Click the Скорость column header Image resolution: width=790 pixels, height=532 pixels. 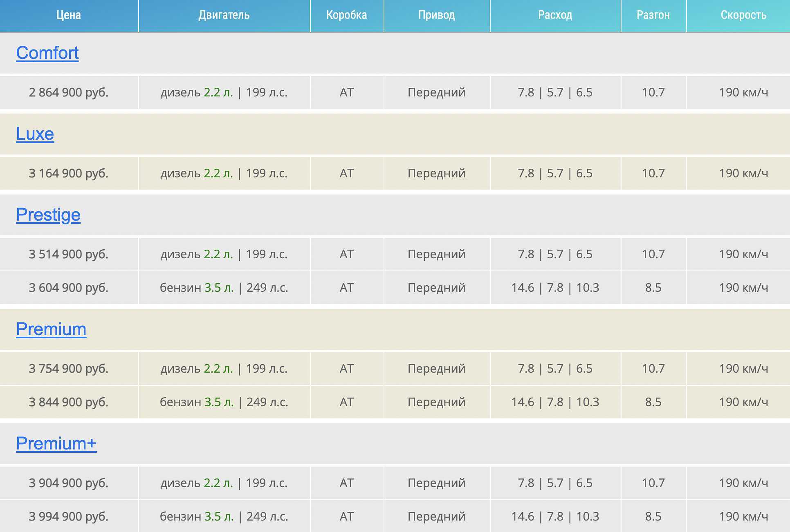point(743,16)
